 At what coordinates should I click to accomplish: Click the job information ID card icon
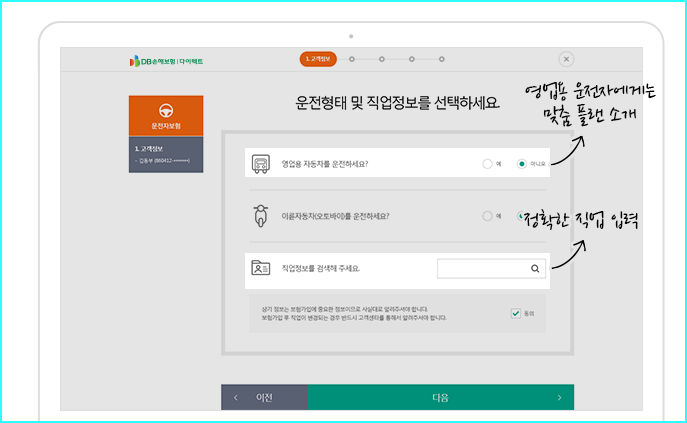point(261,268)
